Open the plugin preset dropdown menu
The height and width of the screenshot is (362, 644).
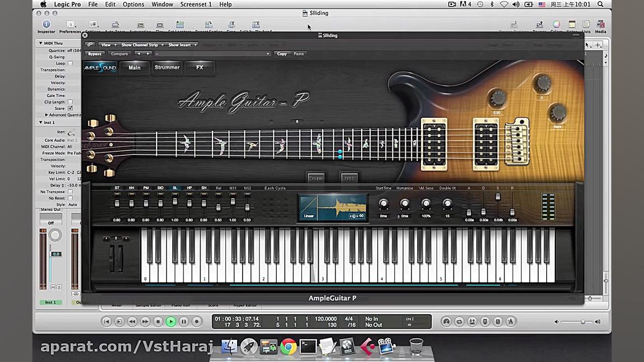point(212,54)
